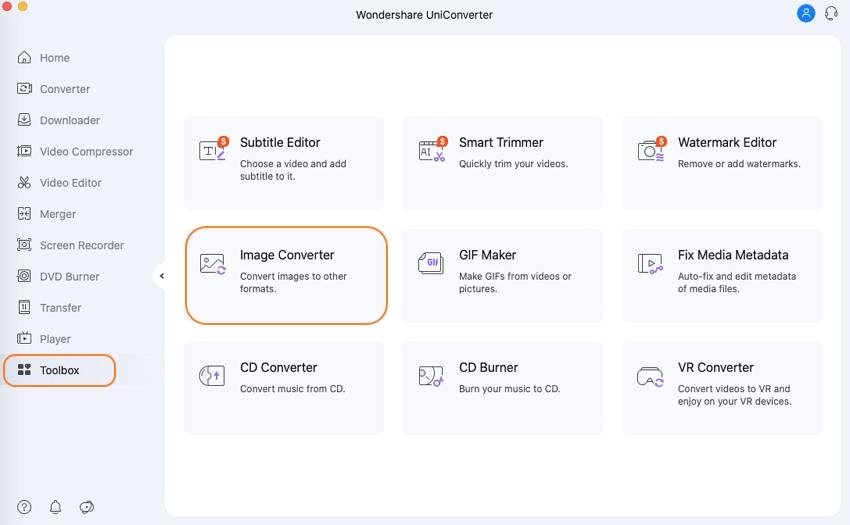Open the Video Compressor section
The image size is (850, 525).
[86, 151]
